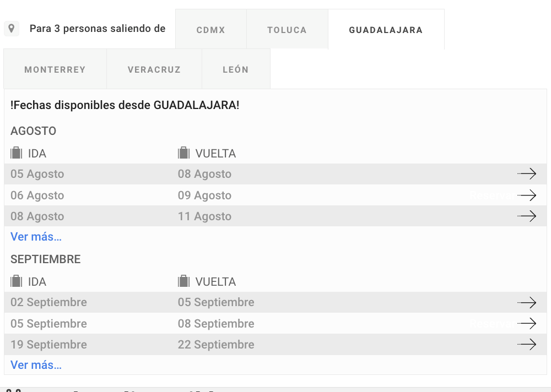Viewport: 551px width, 392px height.
Task: Click arrow for 02 Septiembre departure row
Action: [x=526, y=302]
